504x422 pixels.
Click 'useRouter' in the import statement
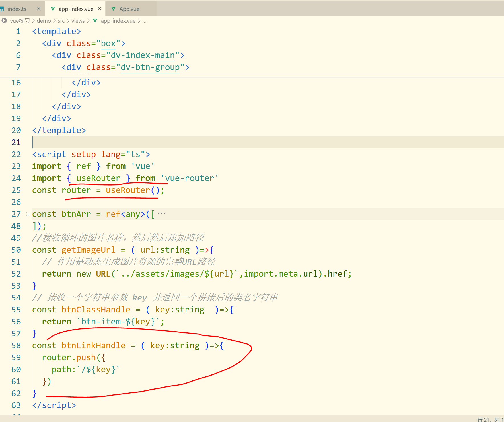point(98,178)
